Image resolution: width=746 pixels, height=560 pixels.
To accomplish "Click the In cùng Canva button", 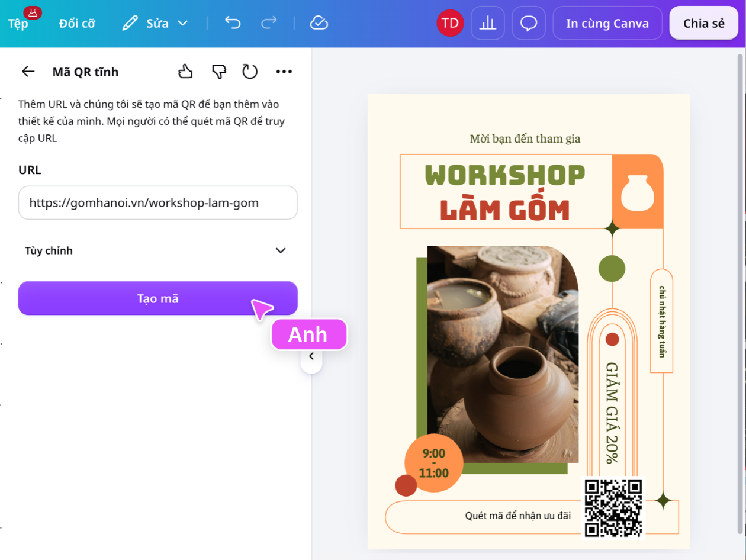I will (x=607, y=23).
